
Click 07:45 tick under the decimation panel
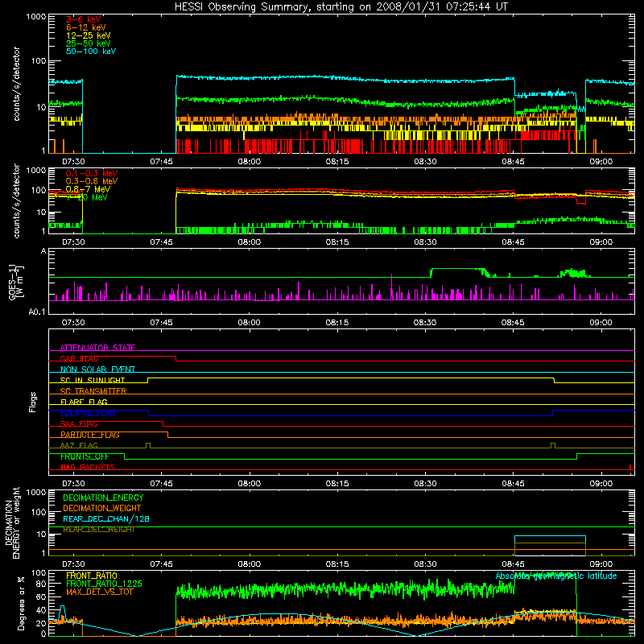[162, 564]
